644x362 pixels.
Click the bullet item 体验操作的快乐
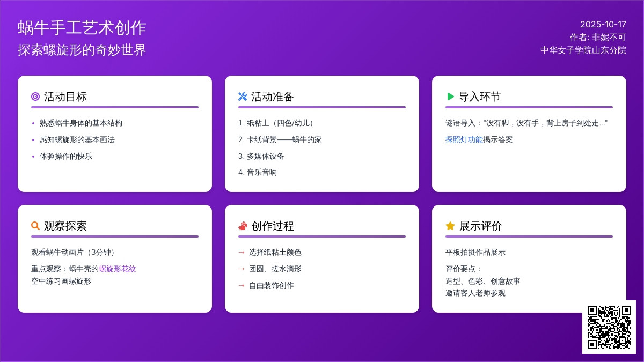coord(65,156)
